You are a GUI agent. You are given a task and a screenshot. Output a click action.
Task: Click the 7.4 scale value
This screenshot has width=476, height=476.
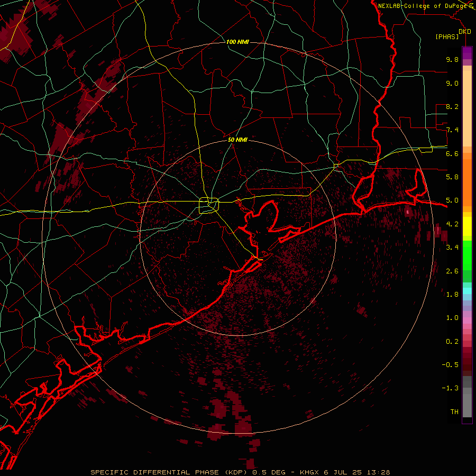[452, 130]
